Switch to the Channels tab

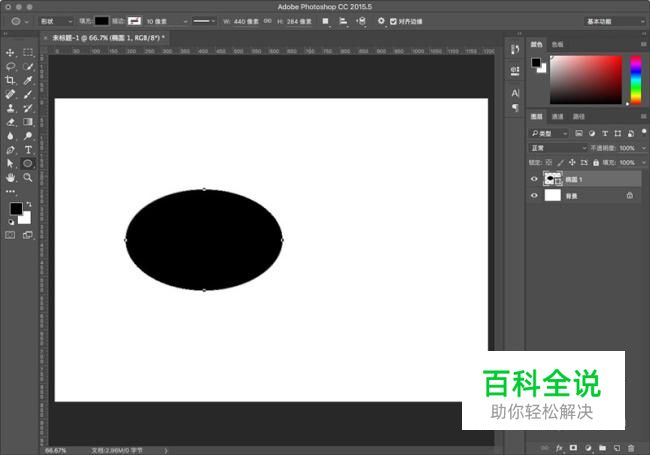tap(558, 117)
